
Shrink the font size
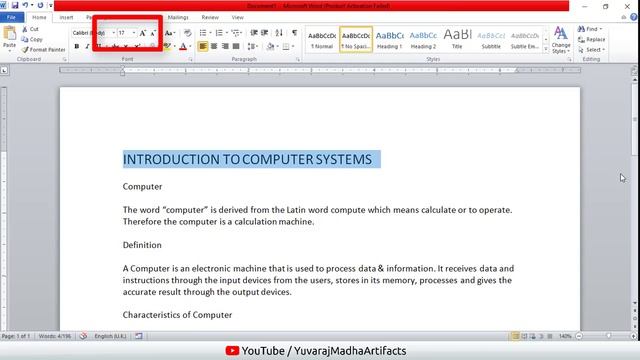point(153,33)
